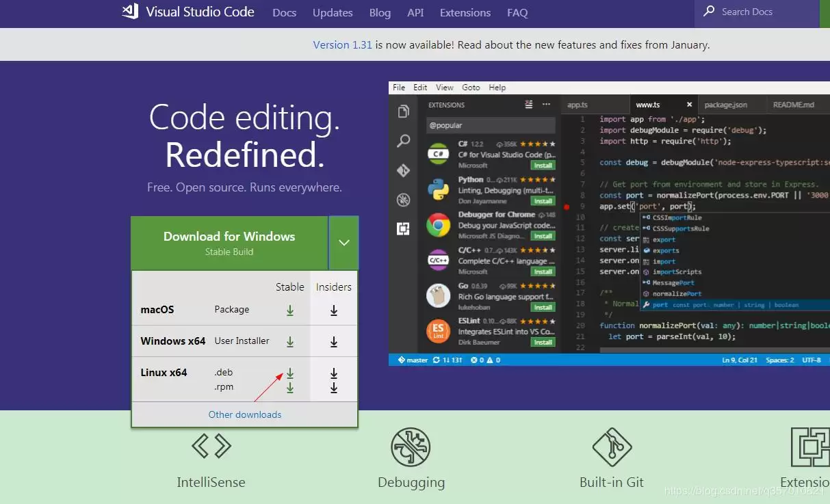Click the Other downloads link
The width and height of the screenshot is (830, 504).
click(244, 414)
